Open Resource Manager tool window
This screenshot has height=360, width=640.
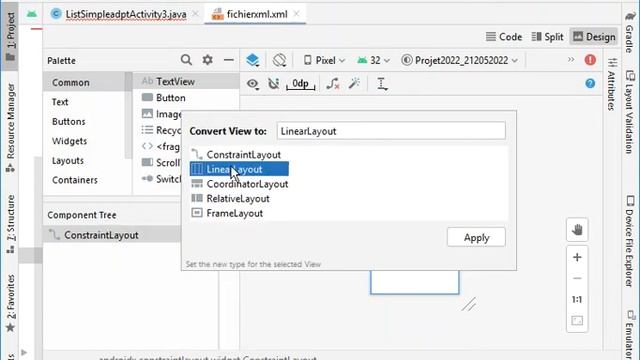click(x=10, y=127)
